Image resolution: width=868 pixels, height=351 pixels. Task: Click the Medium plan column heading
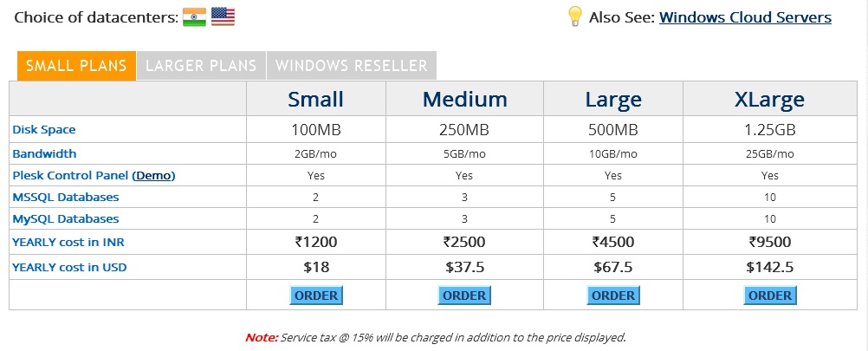coord(464,99)
